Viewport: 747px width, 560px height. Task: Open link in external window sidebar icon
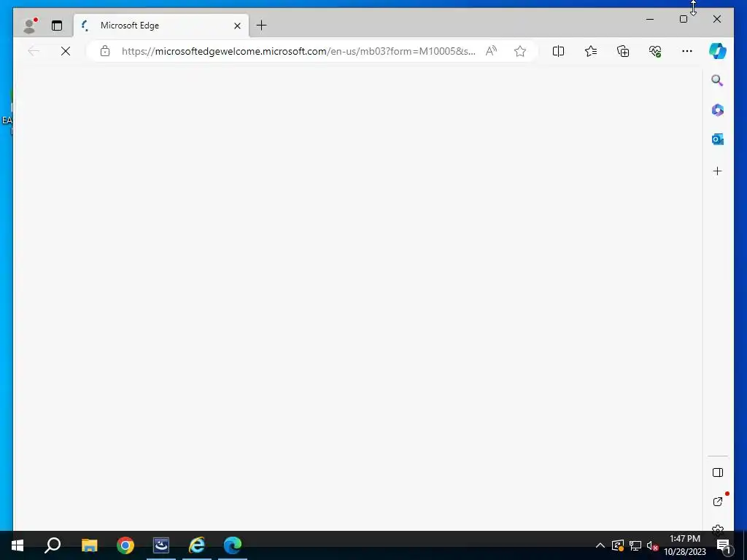718,502
